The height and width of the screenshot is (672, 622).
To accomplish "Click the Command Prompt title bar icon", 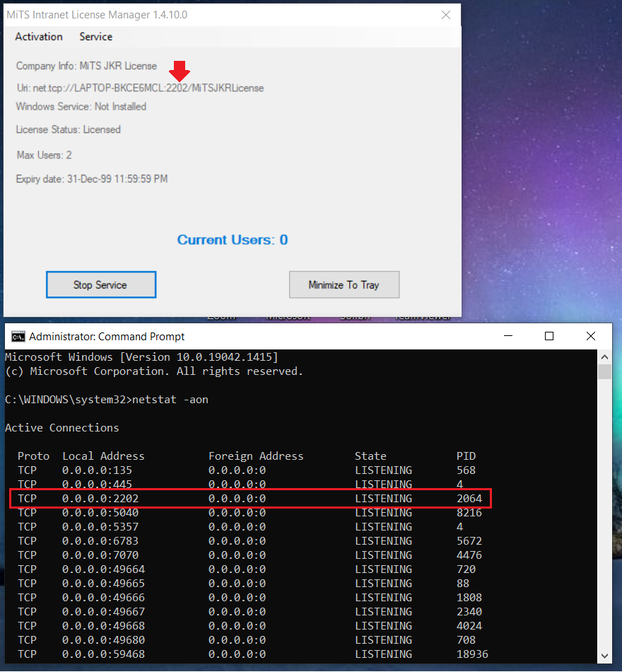I will pos(18,337).
